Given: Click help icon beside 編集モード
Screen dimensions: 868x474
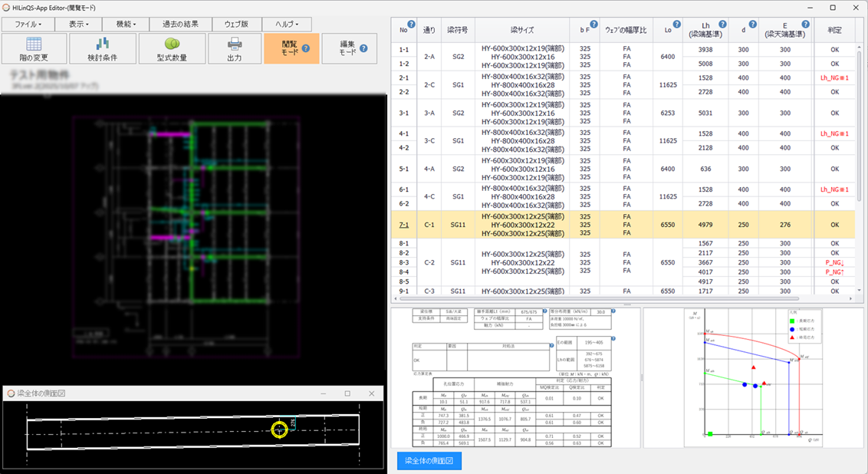Looking at the screenshot, I should point(363,48).
